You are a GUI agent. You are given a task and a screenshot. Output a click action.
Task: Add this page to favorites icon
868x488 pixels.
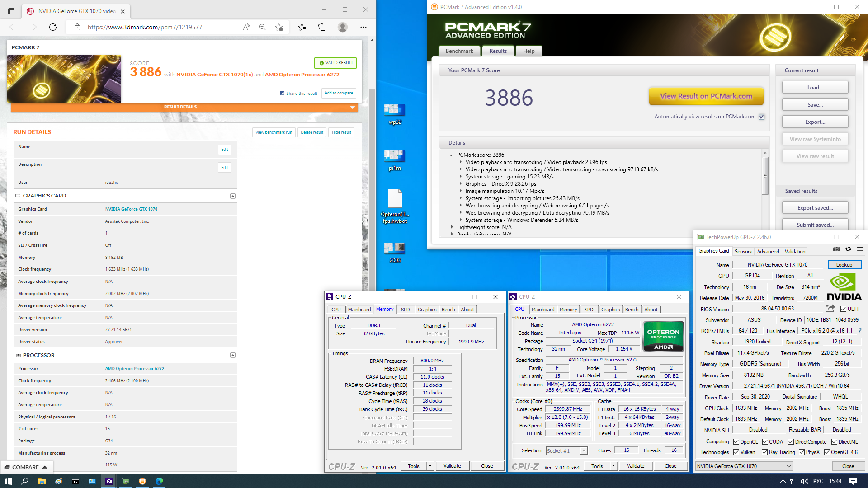pyautogui.click(x=279, y=27)
